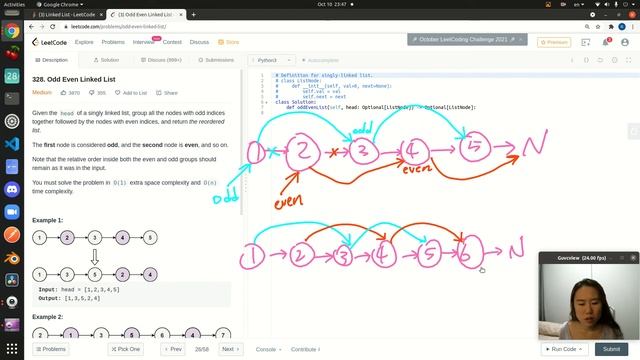Open Run Code options dropdown
The width and height of the screenshot is (640, 360).
pos(580,349)
